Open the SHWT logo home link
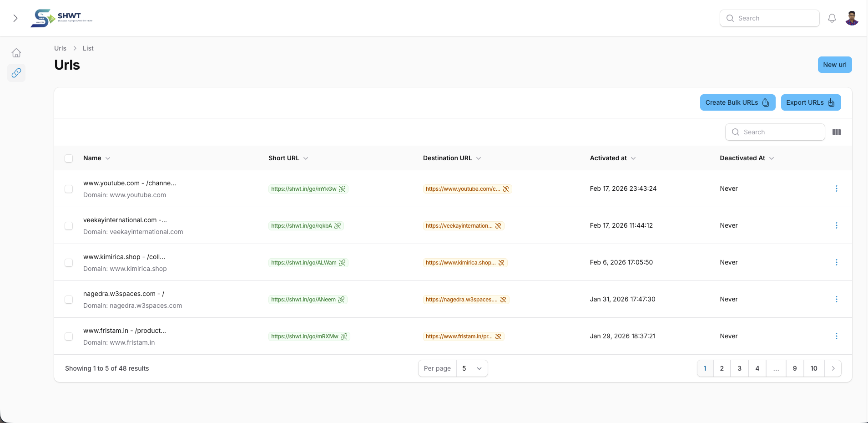The image size is (868, 423). coord(61,18)
